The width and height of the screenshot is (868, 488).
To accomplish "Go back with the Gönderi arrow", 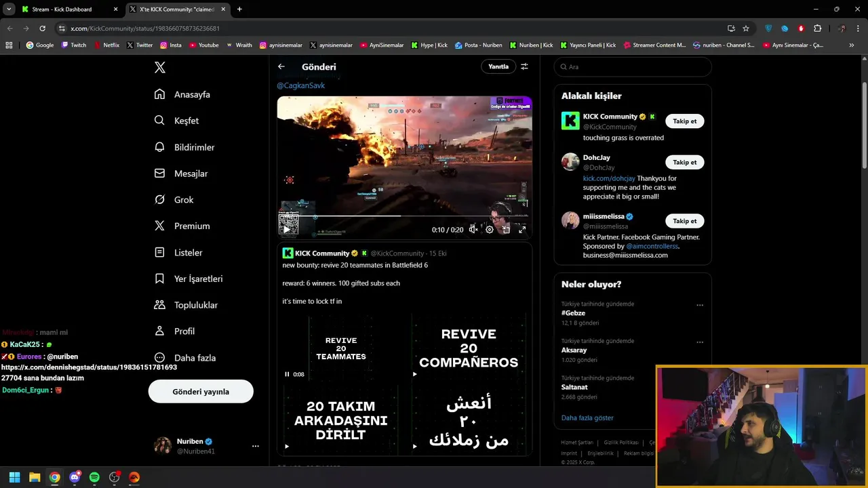I will tap(281, 66).
